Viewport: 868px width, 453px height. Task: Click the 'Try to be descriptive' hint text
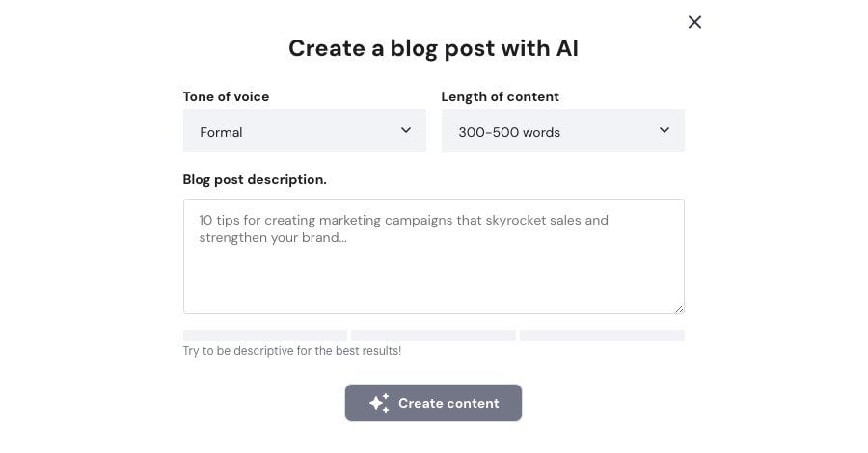[x=291, y=351]
